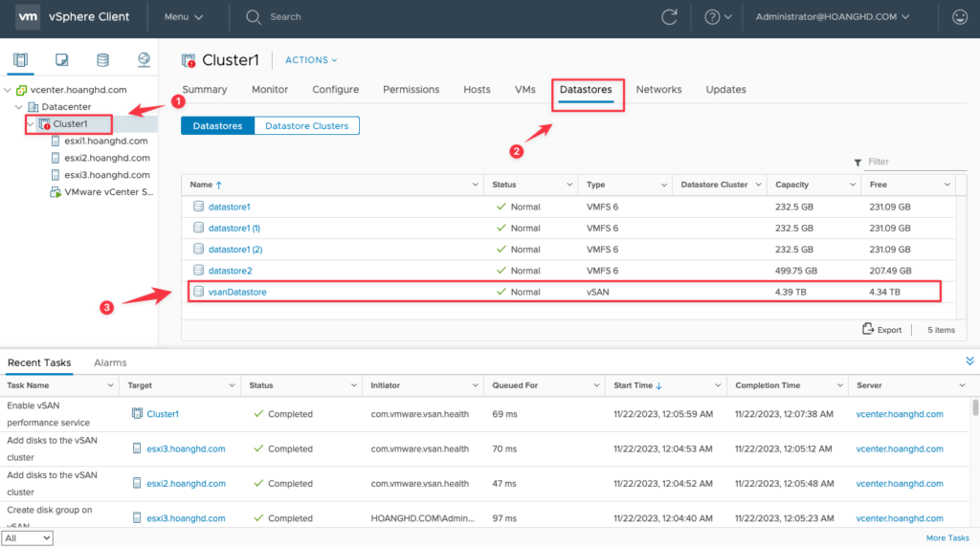The height and width of the screenshot is (547, 980).
Task: Click cluster icon in Enable vSAN task row
Action: click(x=137, y=413)
